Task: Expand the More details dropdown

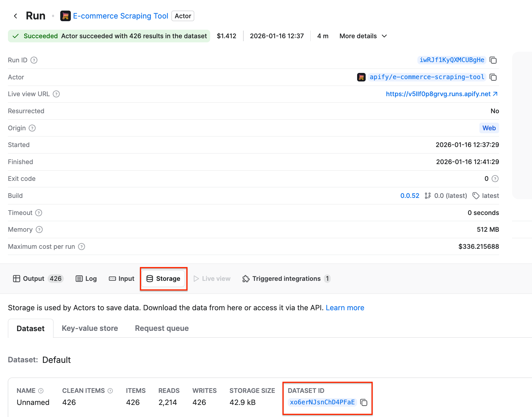Action: coord(363,36)
